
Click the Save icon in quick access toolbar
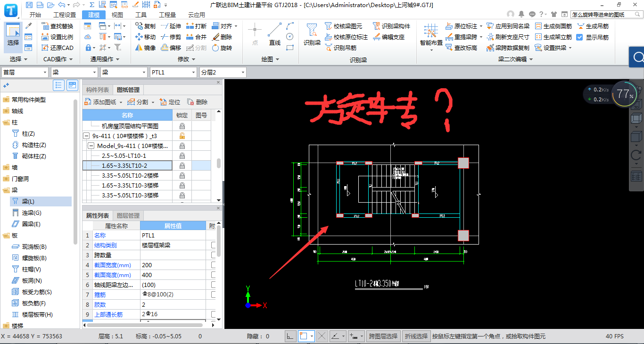[x=29, y=5]
